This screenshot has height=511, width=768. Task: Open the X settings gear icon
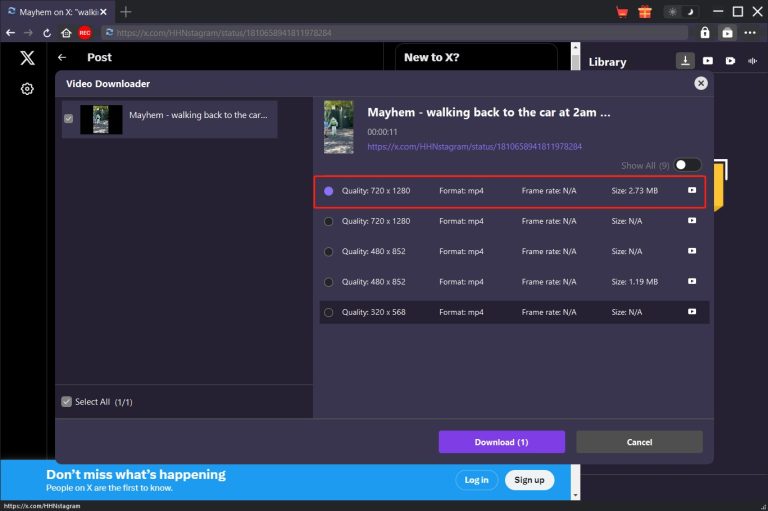tap(27, 89)
